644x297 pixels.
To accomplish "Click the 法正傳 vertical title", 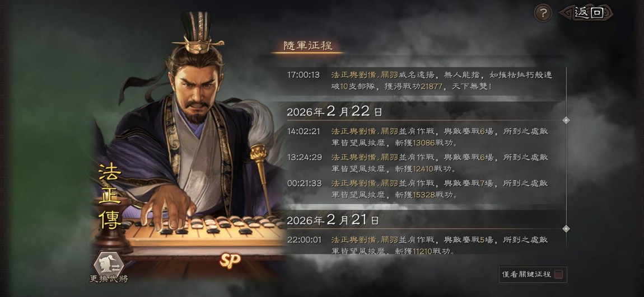I will [x=110, y=197].
